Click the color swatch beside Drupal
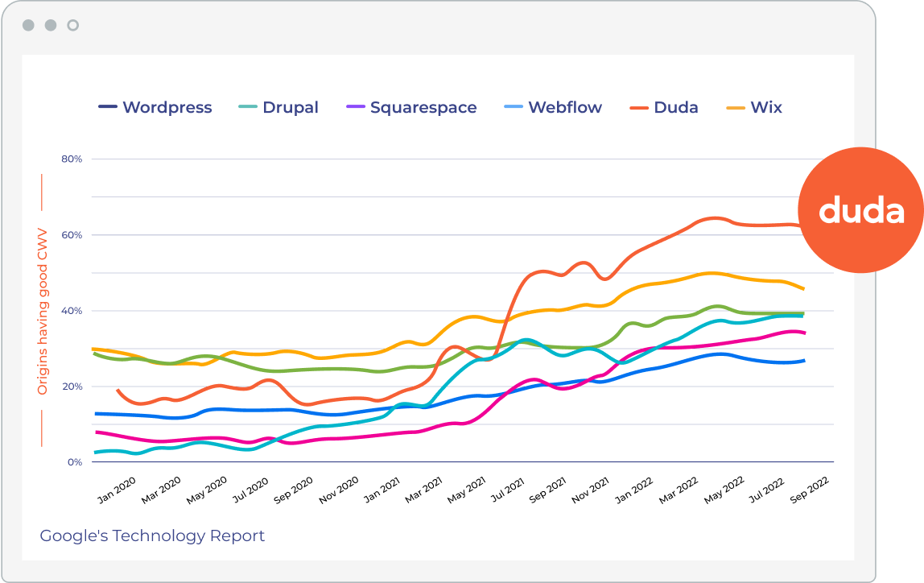Screen dimensions: 924x583 click(x=248, y=107)
